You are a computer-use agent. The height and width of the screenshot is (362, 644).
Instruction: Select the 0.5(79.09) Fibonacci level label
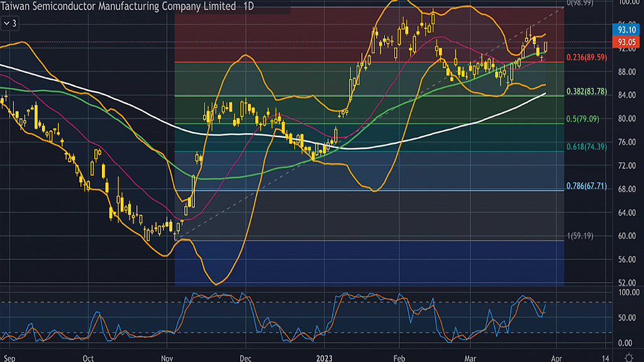pos(584,118)
